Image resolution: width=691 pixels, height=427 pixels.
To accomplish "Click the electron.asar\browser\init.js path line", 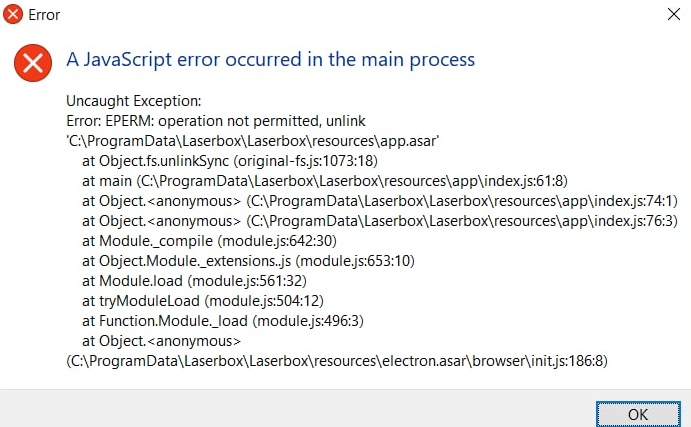I will [337, 361].
